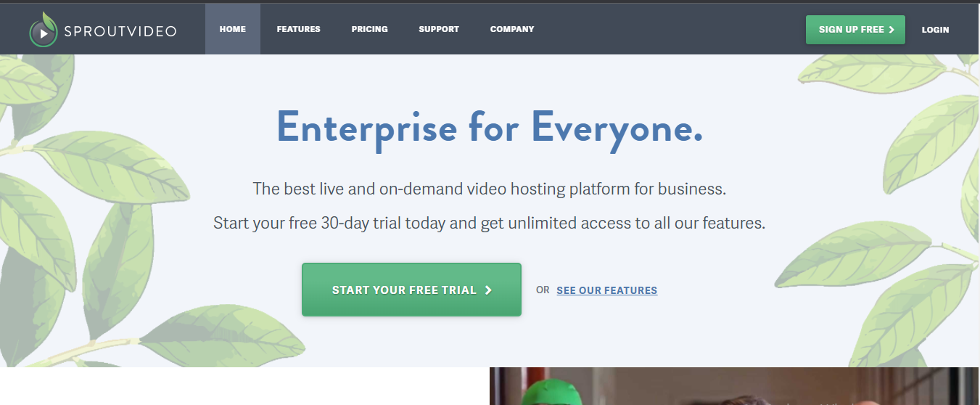The image size is (980, 405).
Task: Click the free 30-day trial description text
Action: [x=490, y=223]
